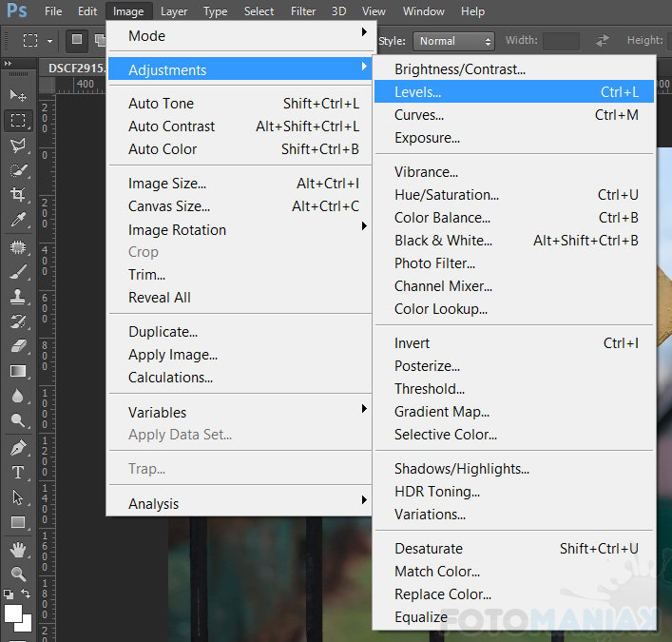Image resolution: width=672 pixels, height=642 pixels.
Task: Expand the Adjustments submenu
Action: (241, 69)
